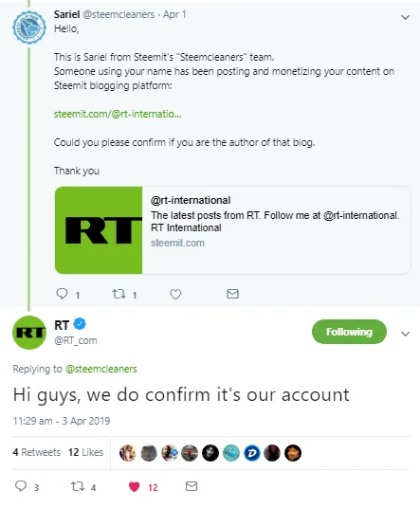Unlike RT's tweet with the red heart
This screenshot has width=420, height=508.
pos(135,486)
